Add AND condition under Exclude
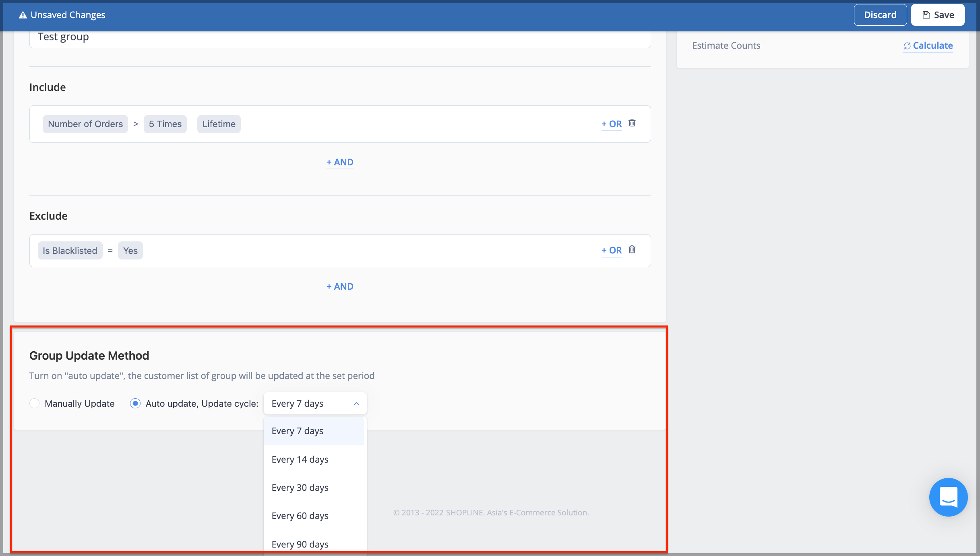The image size is (980, 556). [340, 286]
